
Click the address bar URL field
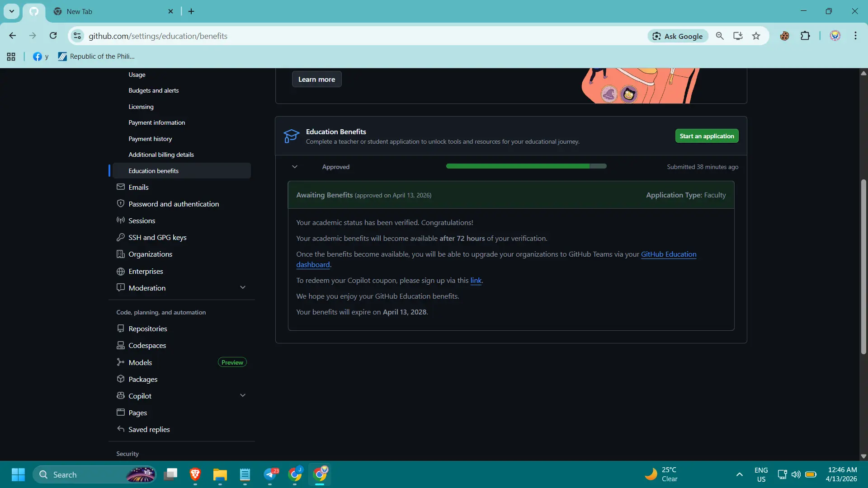tap(362, 36)
